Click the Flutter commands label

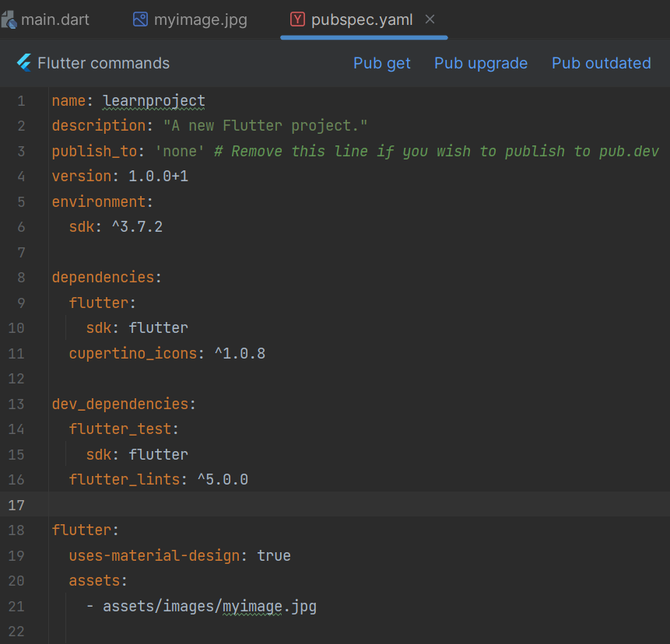click(103, 63)
